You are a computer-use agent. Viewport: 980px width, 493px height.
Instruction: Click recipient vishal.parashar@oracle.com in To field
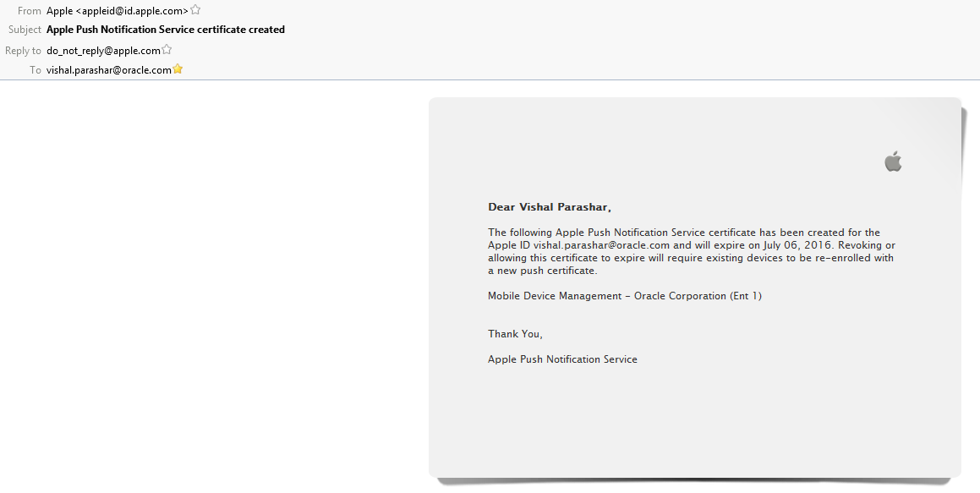coord(109,70)
